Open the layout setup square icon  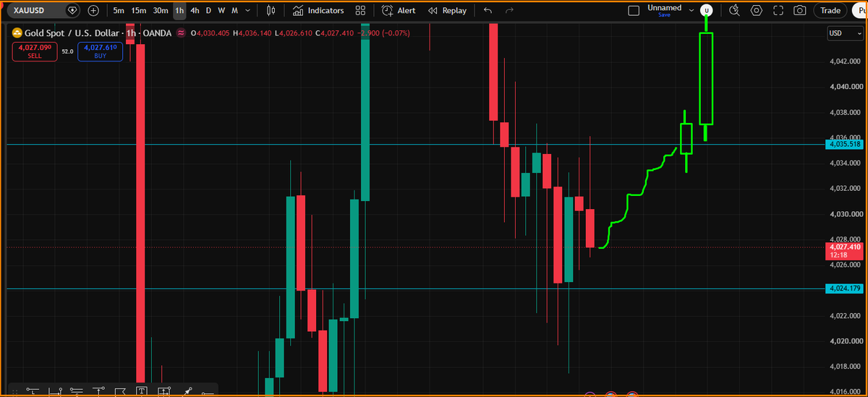tap(634, 11)
